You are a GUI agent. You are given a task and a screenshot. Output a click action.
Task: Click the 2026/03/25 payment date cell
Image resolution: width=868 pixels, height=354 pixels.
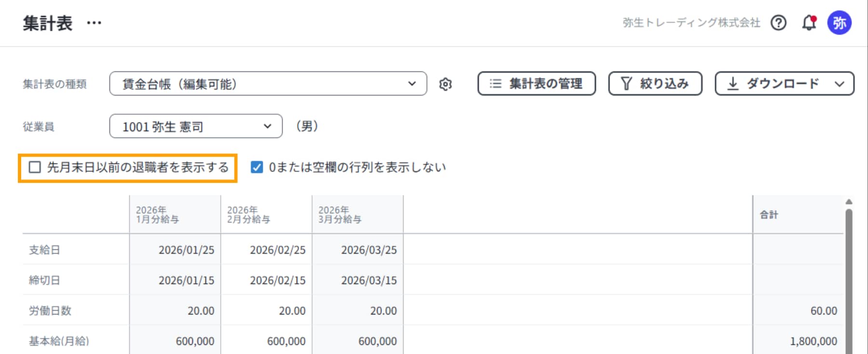(x=358, y=250)
